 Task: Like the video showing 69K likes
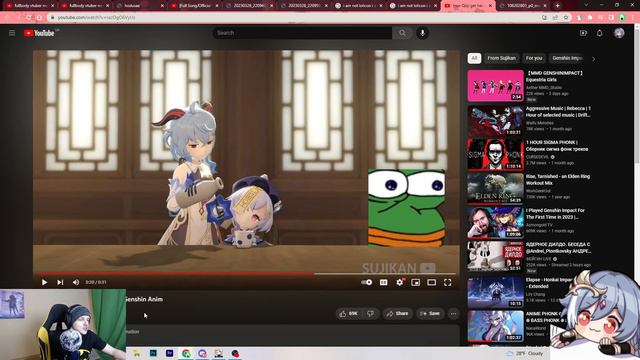(x=349, y=313)
